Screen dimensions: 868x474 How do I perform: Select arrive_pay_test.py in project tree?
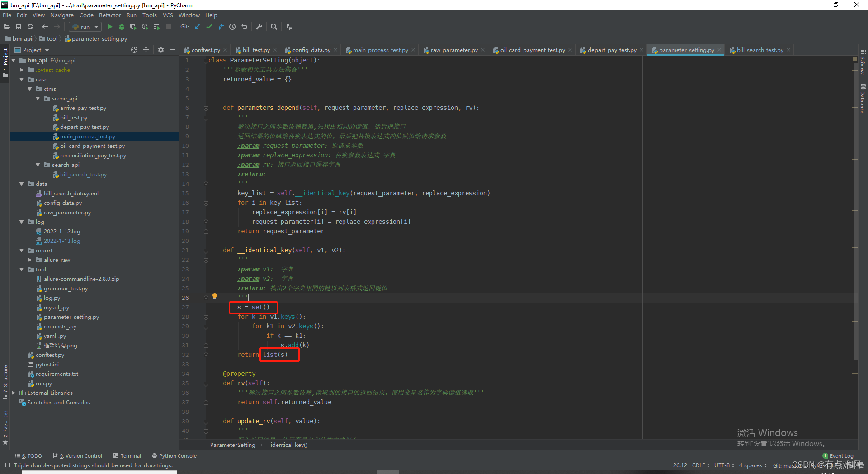pyautogui.click(x=83, y=108)
